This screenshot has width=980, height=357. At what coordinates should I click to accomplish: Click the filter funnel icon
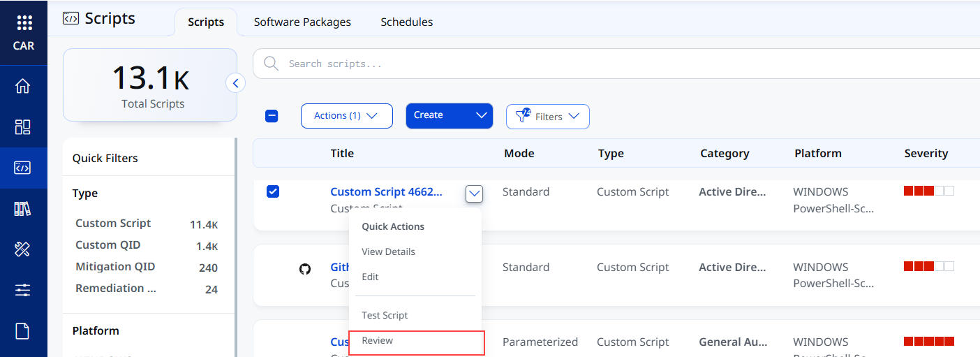pos(522,116)
